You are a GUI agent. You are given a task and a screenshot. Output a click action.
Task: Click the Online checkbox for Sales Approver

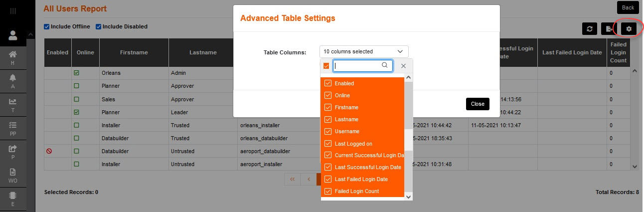tap(76, 99)
